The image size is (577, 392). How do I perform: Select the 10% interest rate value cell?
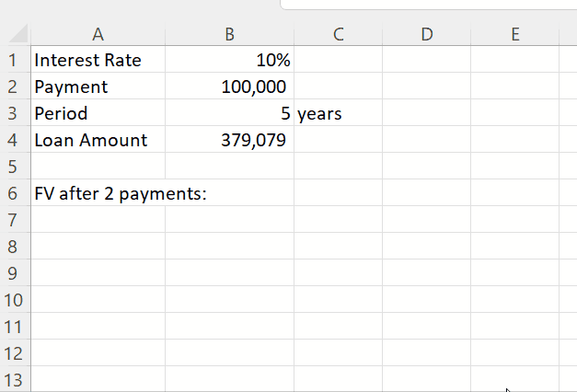pos(229,61)
